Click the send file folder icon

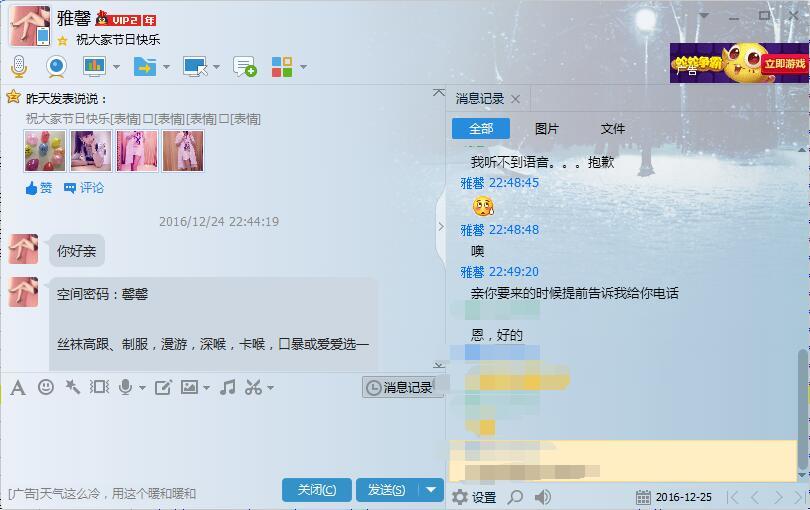(x=145, y=67)
